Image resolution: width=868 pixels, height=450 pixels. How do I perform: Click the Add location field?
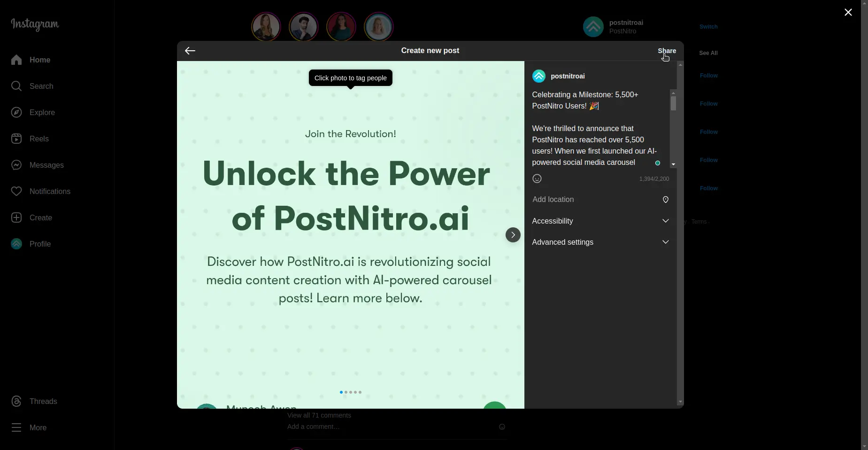[x=591, y=200]
